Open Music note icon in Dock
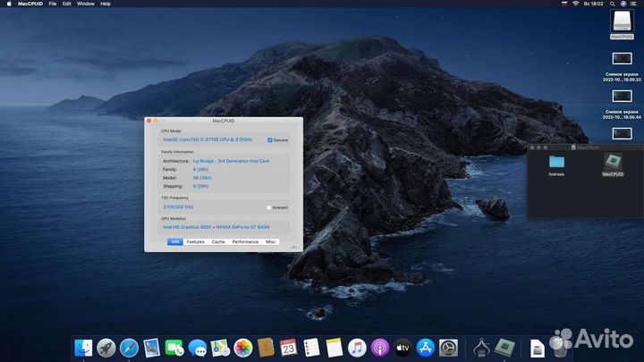Viewport: 644px width, 362px height. [x=357, y=348]
